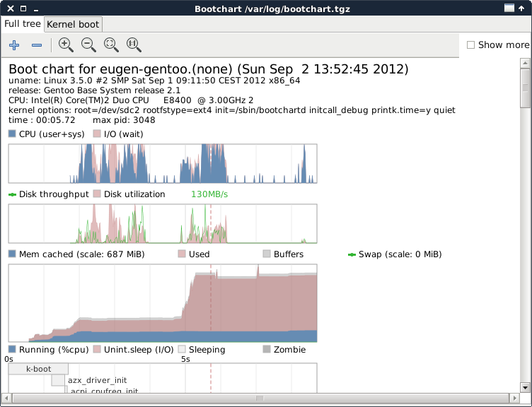Click the 5s time axis label
This screenshot has height=407, width=532.
(185, 359)
